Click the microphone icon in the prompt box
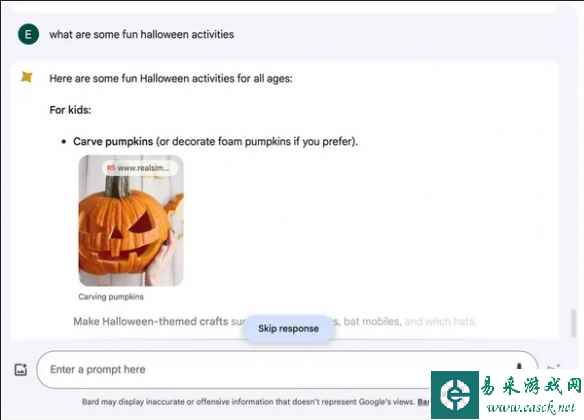This screenshot has height=420, width=584. point(519,366)
